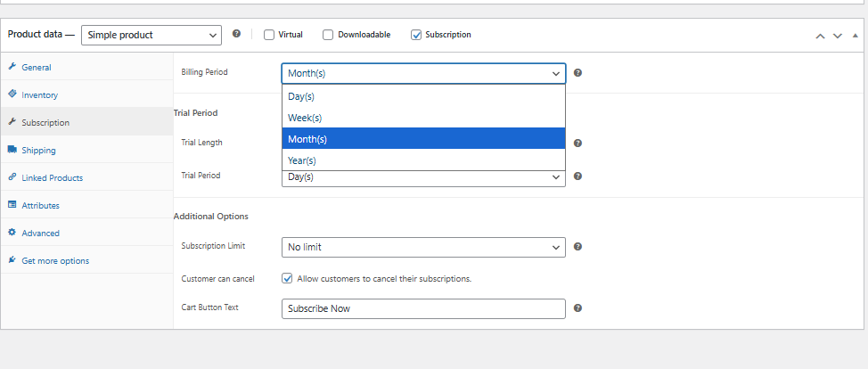Open the Simple product type dropdown
868x369 pixels.
(151, 35)
